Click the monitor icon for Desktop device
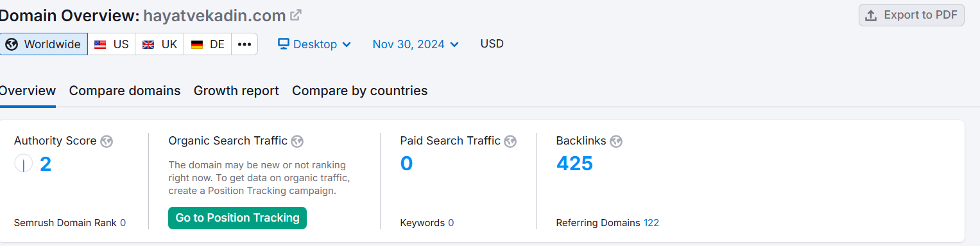The height and width of the screenshot is (246, 980). pos(283,44)
